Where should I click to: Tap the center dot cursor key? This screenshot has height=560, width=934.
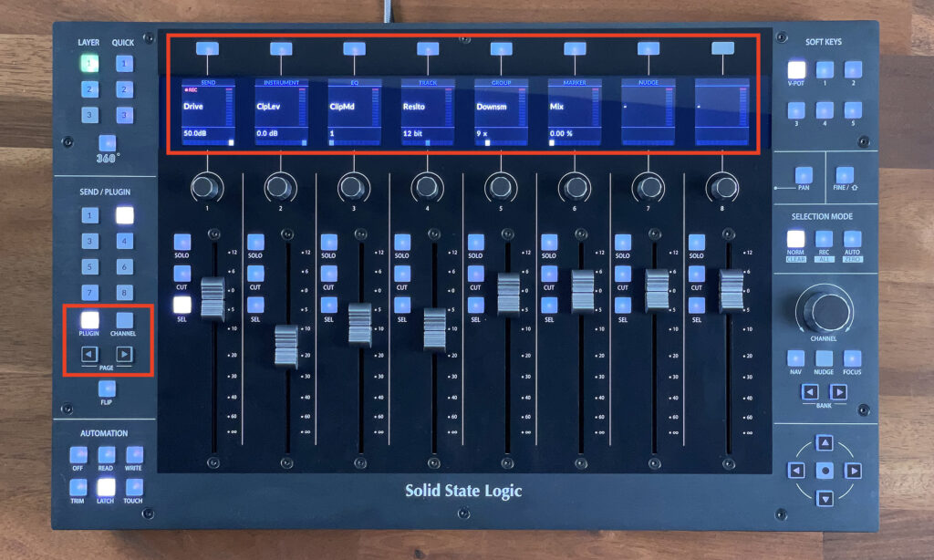point(825,471)
